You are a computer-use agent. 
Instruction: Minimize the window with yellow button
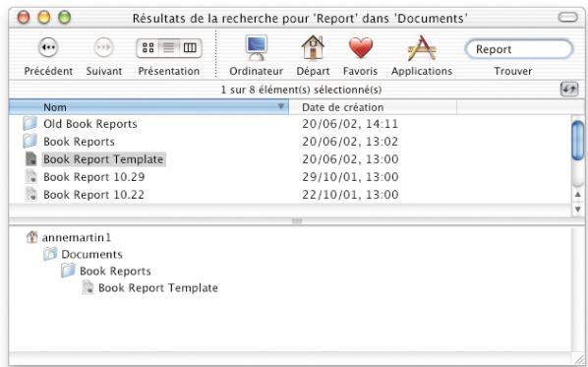[x=44, y=18]
